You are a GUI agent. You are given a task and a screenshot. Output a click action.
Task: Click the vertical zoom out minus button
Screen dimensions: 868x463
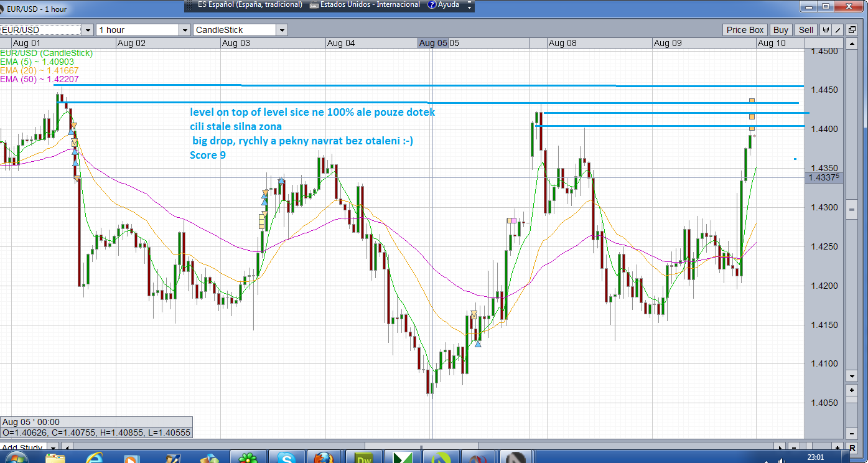pos(852,434)
